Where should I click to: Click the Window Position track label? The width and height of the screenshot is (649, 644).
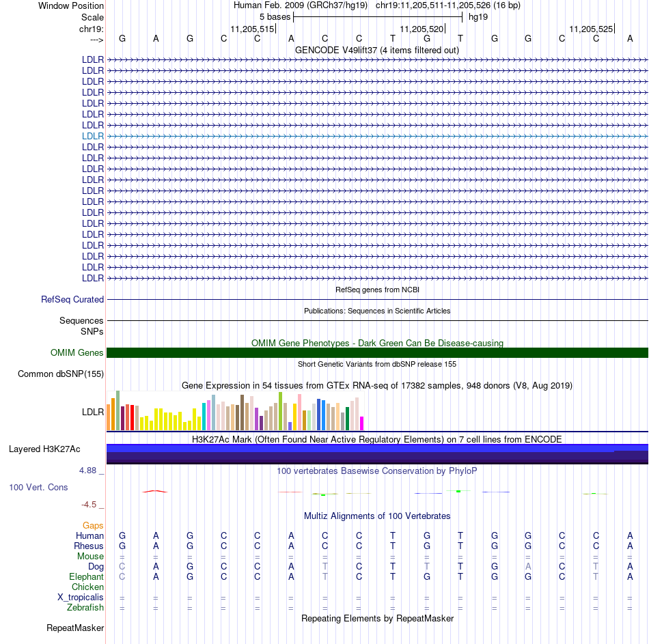[71, 5]
